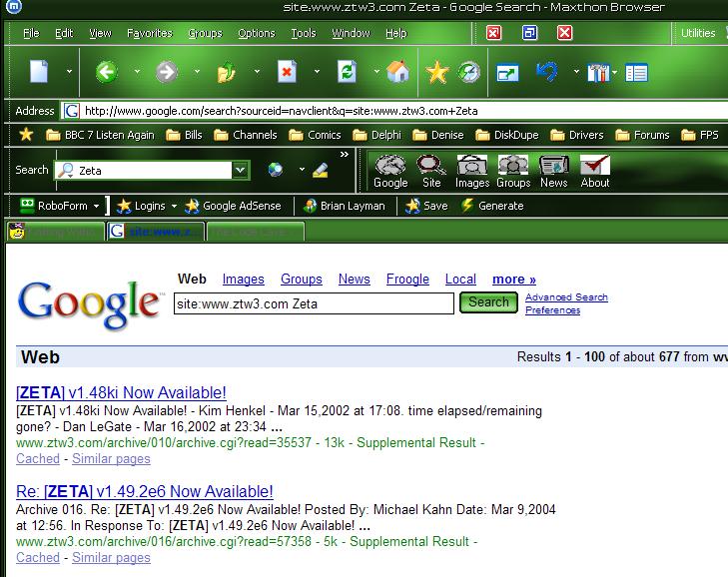The image size is (728, 577).
Task: Click the Zeta search toolbar field
Action: [153, 171]
